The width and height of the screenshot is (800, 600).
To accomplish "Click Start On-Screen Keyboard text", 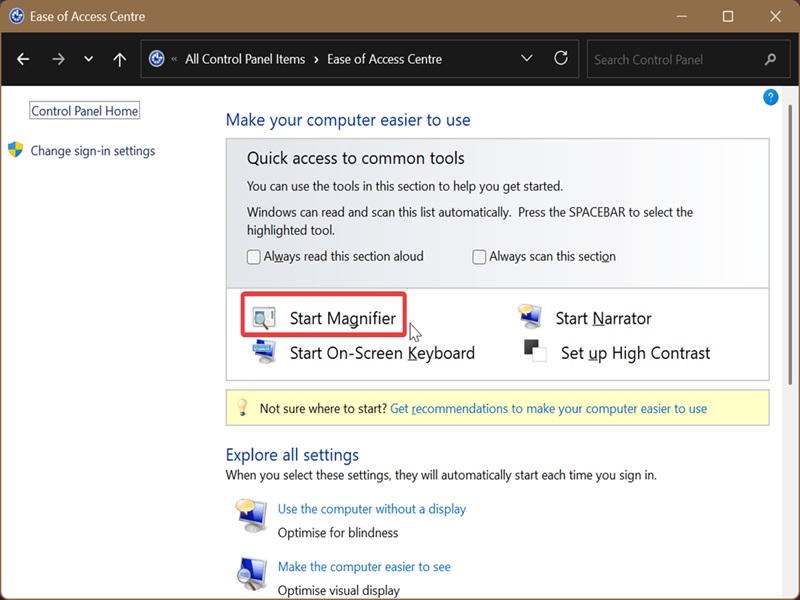I will pos(382,353).
